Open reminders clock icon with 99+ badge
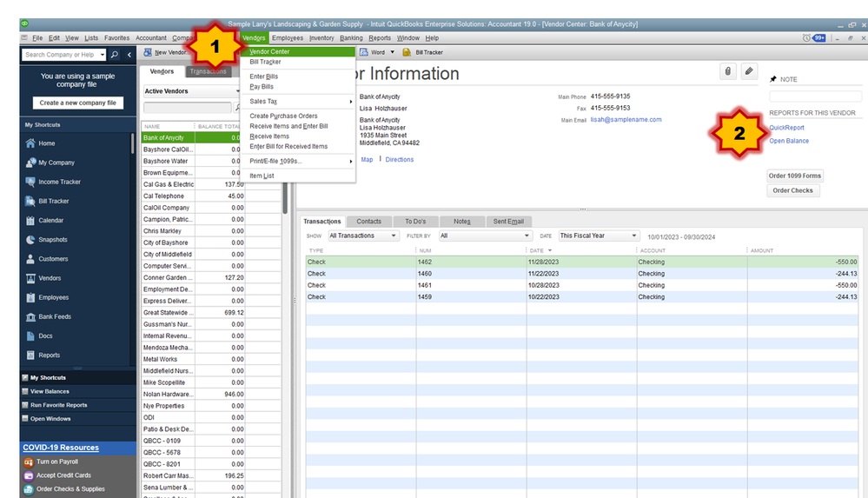Image resolution: width=868 pixels, height=498 pixels. point(814,37)
